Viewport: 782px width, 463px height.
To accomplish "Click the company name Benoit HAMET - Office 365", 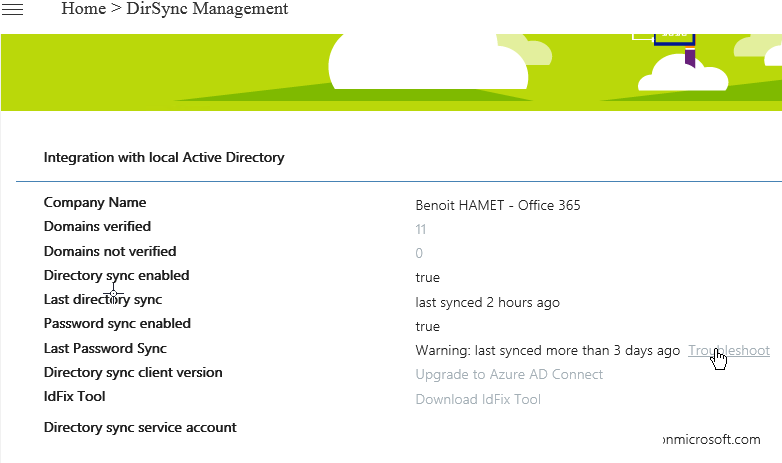I will [x=497, y=206].
